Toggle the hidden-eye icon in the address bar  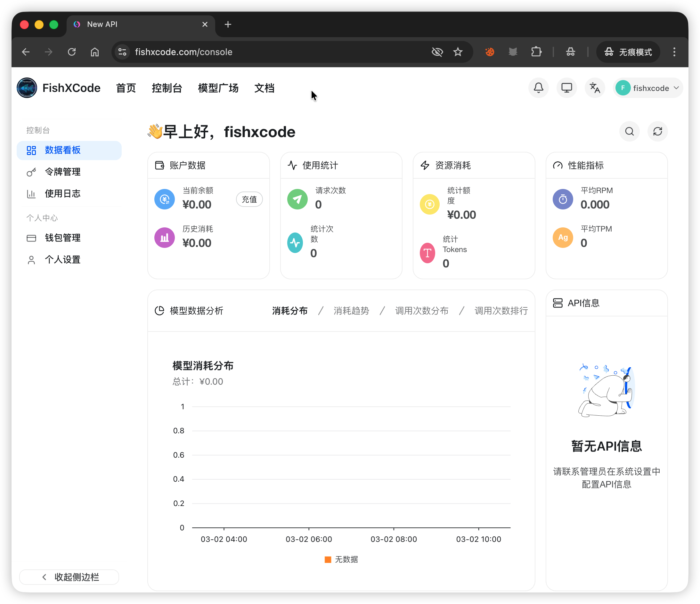click(x=437, y=52)
